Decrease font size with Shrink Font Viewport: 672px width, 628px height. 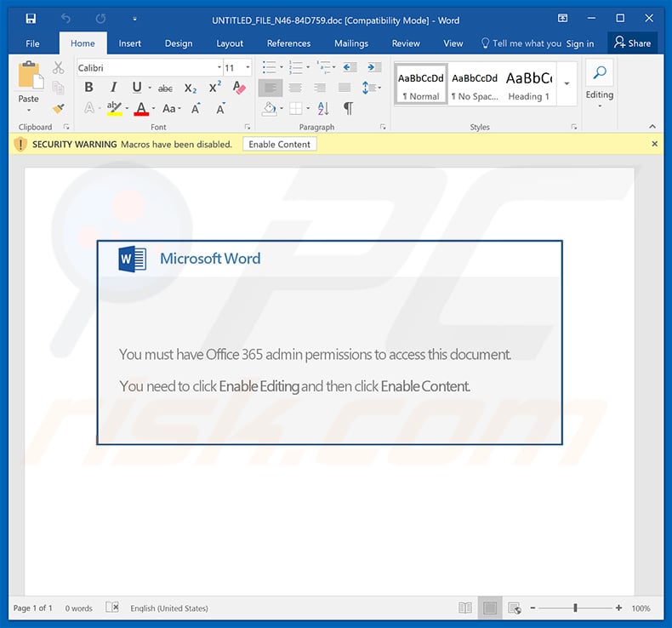coord(220,109)
